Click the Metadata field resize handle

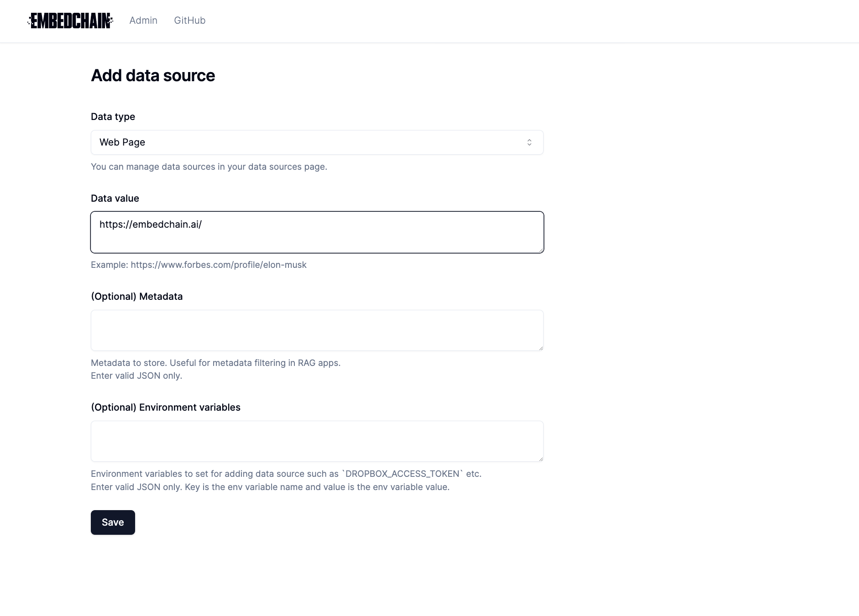541,348
